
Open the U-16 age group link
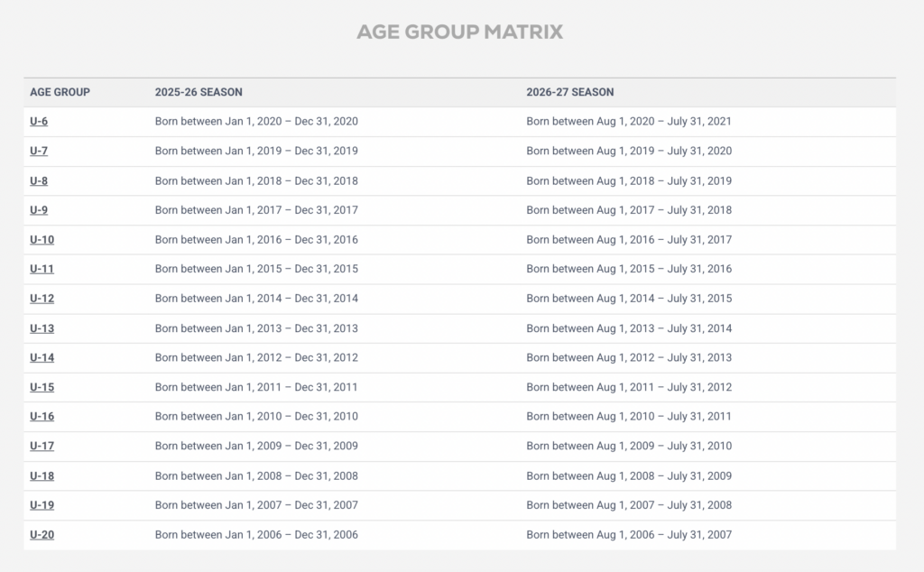42,416
